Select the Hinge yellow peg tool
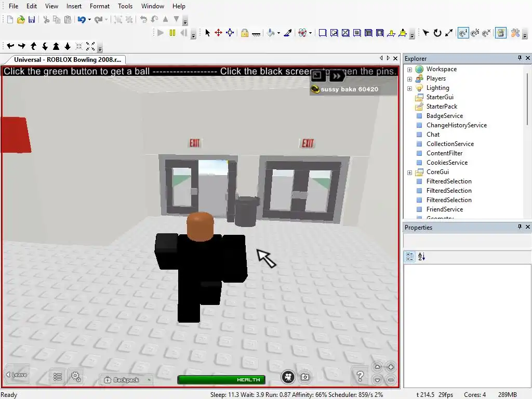532x399 pixels. [391, 33]
